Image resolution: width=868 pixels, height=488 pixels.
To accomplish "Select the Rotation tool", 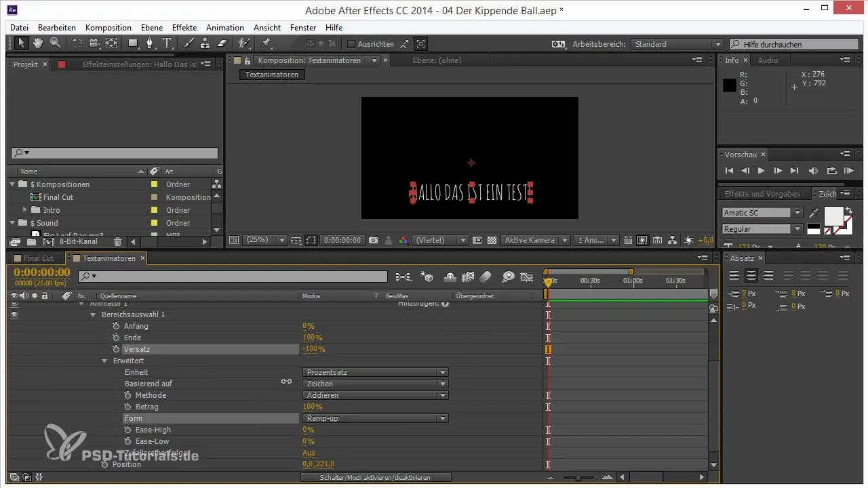I will (x=77, y=43).
